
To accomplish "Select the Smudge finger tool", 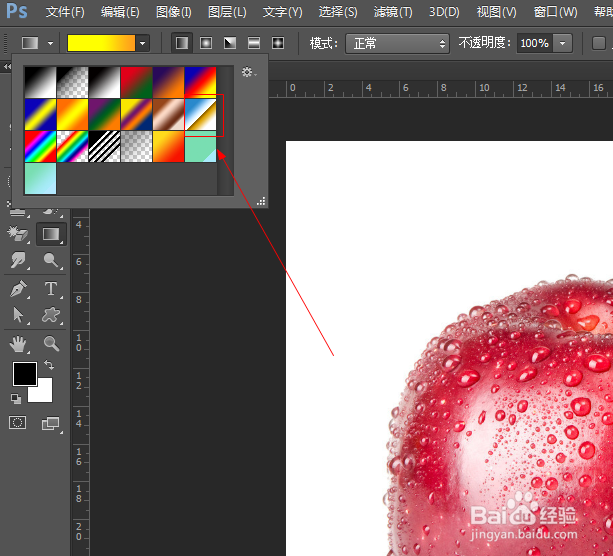I will [x=18, y=260].
